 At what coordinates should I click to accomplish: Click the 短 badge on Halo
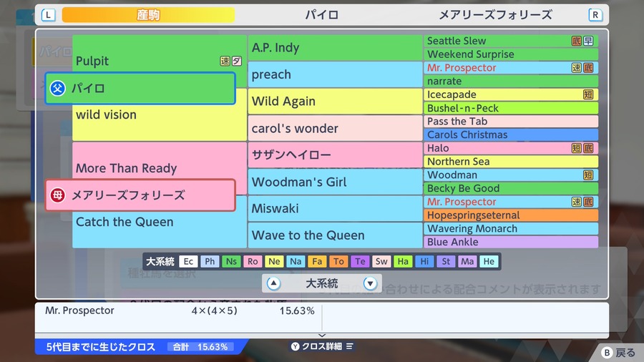577,148
